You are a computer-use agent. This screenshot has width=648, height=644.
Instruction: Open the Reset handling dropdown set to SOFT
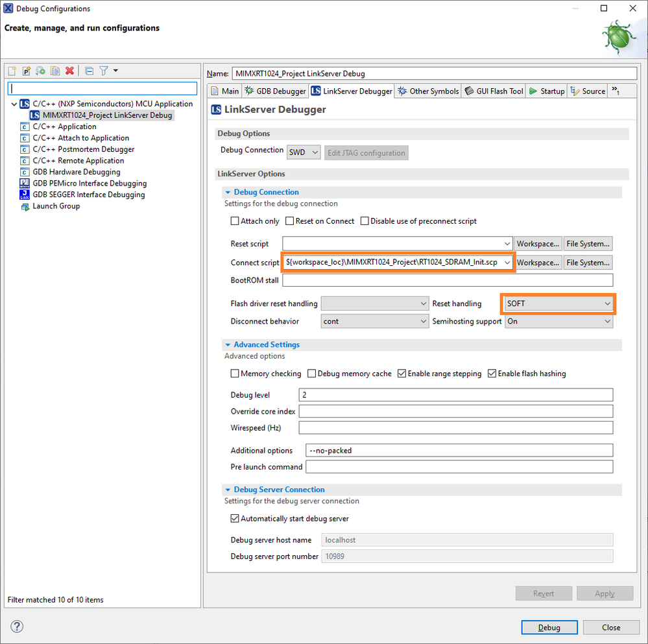[x=559, y=304]
